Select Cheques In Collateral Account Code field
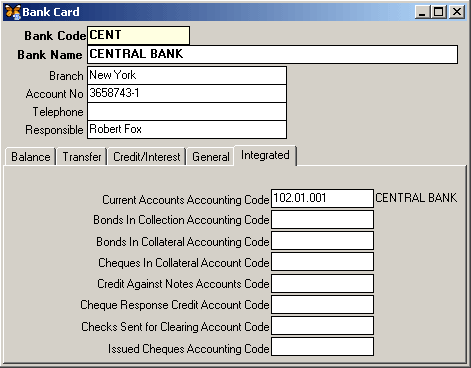This screenshot has width=471, height=368. 322,262
